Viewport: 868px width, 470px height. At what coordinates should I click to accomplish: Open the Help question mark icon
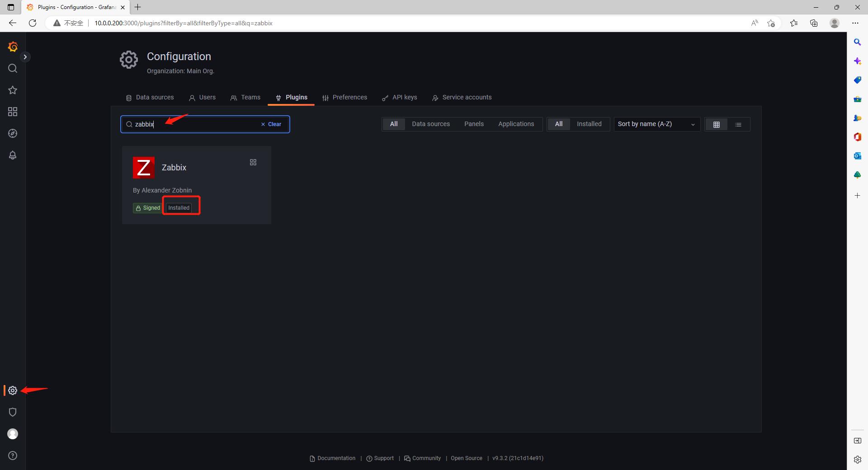13,456
